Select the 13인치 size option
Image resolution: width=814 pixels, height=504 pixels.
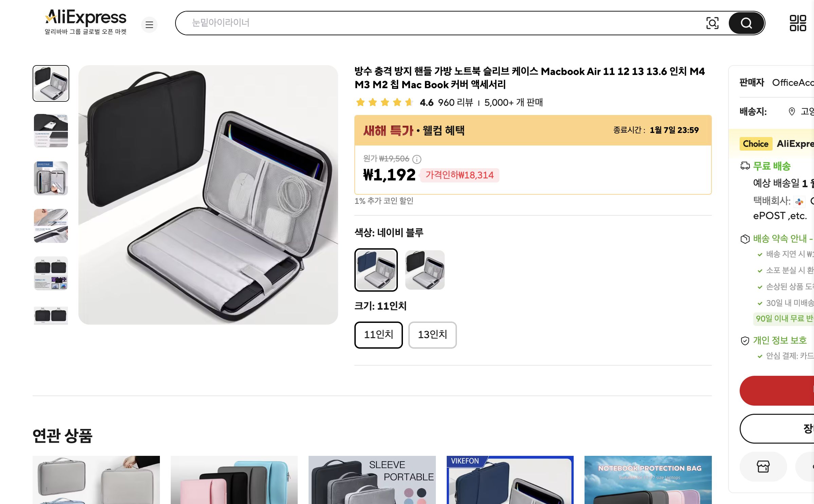click(x=432, y=335)
